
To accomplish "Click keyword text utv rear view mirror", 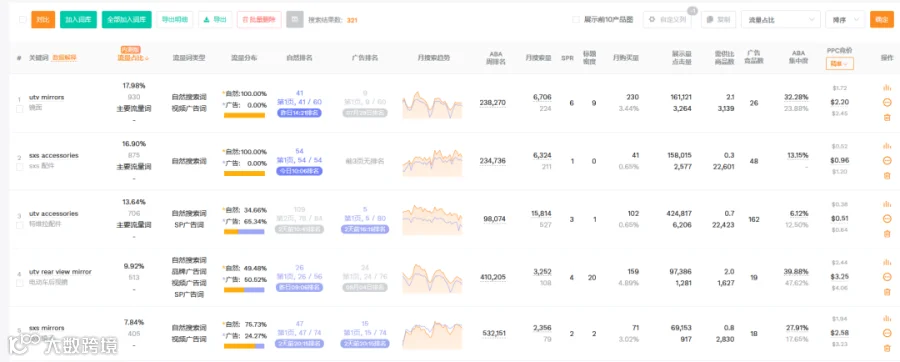I will (x=60, y=272).
